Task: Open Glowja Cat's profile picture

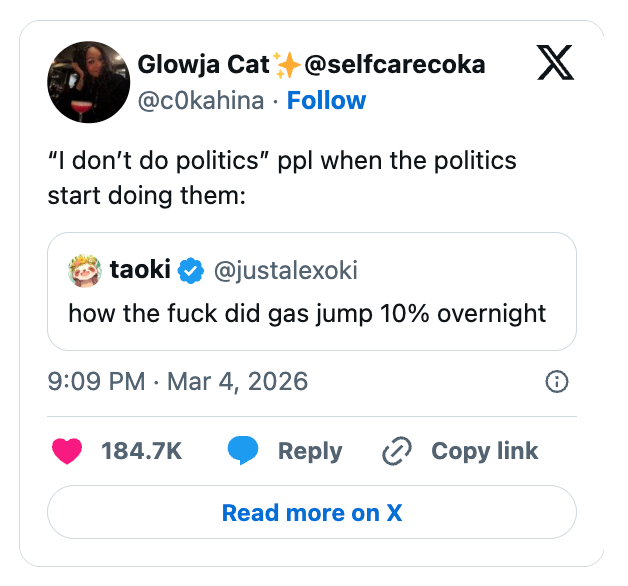Action: [88, 82]
